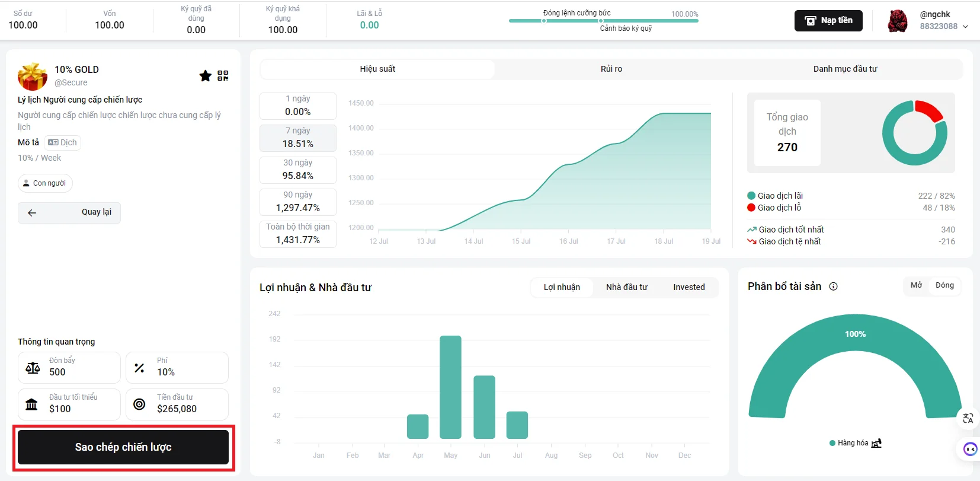Screen dimensions: 980x481
Task: Select the 90 ngày period
Action: [298, 202]
